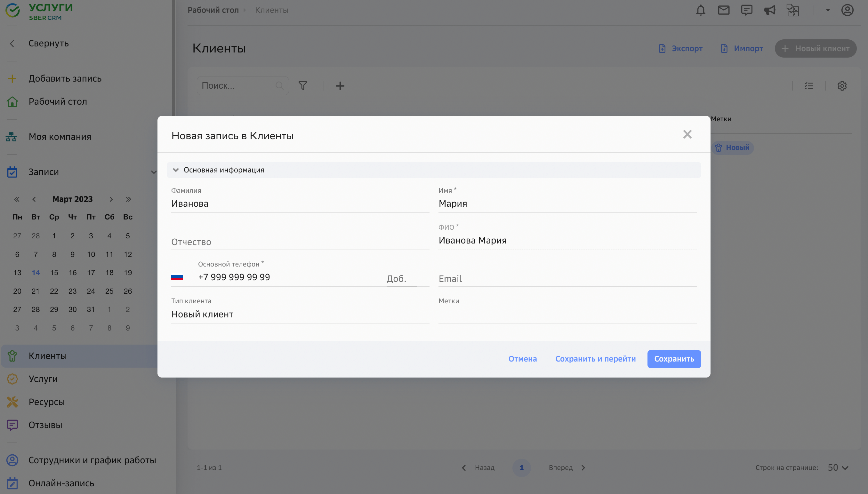
Task: Open the list view options icon
Action: pos(808,86)
